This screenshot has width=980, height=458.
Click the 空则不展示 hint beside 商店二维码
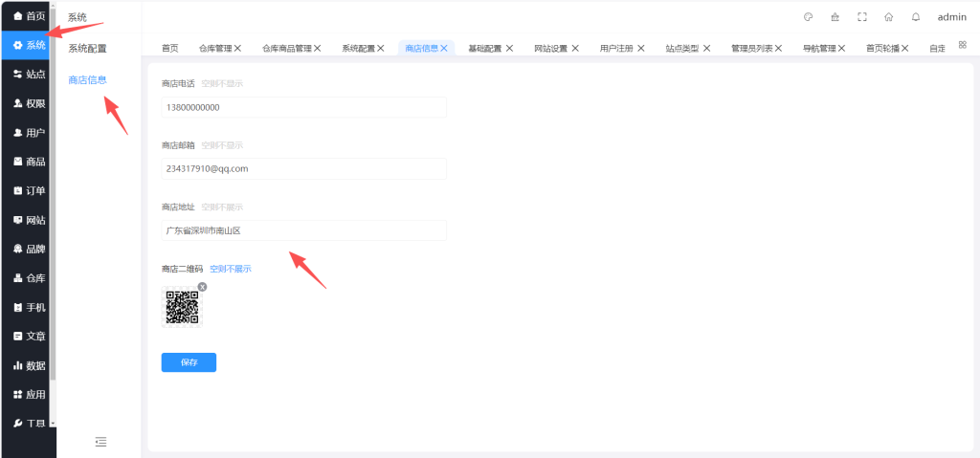pos(231,269)
